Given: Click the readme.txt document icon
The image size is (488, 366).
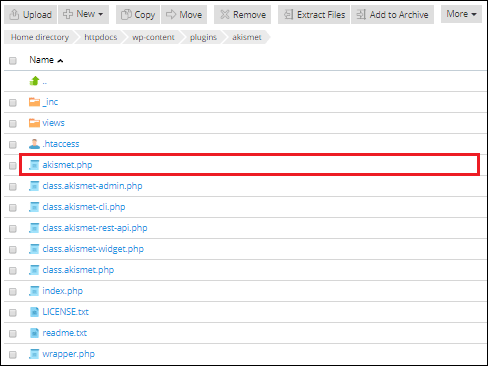Looking at the screenshot, I should [34, 333].
